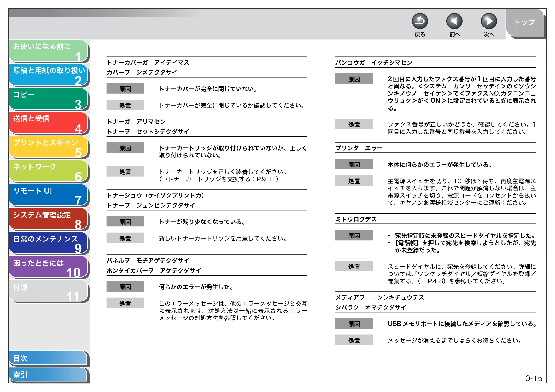This screenshot has width=555, height=392.
Task: Click 処置 label beside メッセージが消えるまでしばらくお待ちください
Action: tap(354, 340)
